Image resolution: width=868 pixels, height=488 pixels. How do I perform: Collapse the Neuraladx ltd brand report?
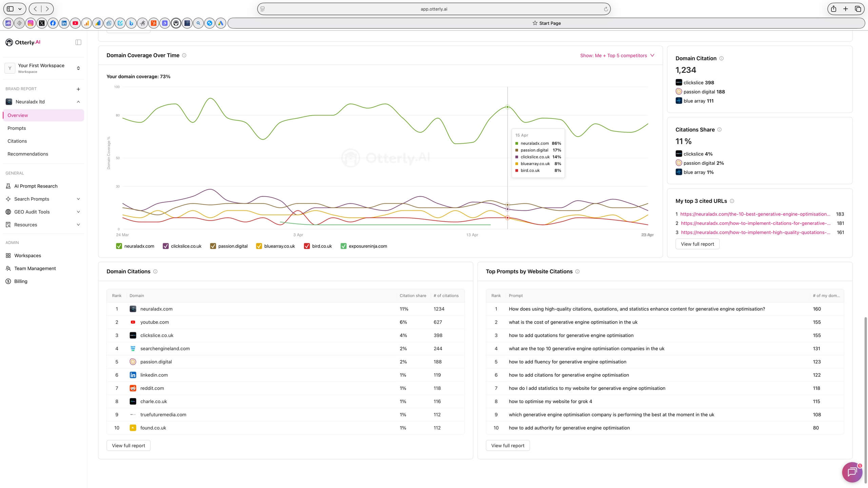point(78,102)
